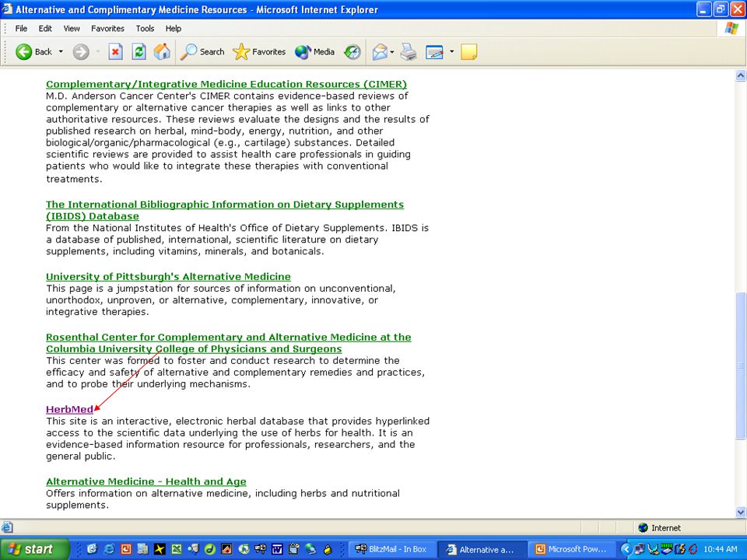The image size is (747, 560).
Task: Click the status bar page icon
Action: (7, 527)
